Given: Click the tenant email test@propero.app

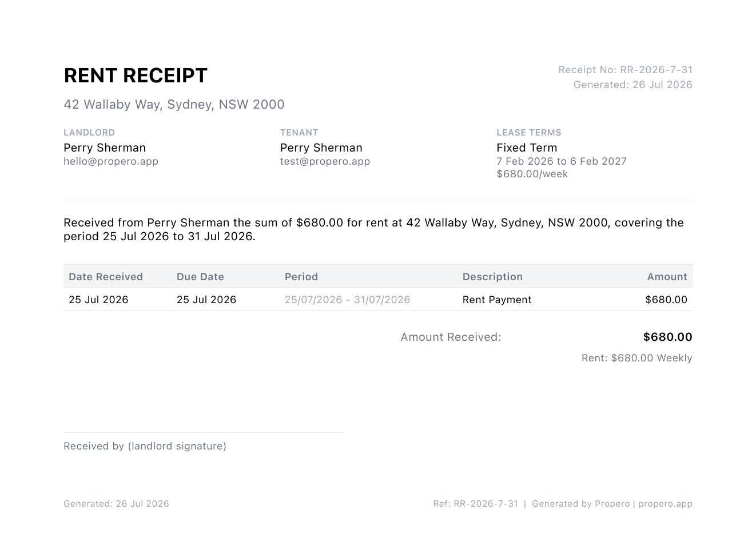Looking at the screenshot, I should [x=325, y=161].
